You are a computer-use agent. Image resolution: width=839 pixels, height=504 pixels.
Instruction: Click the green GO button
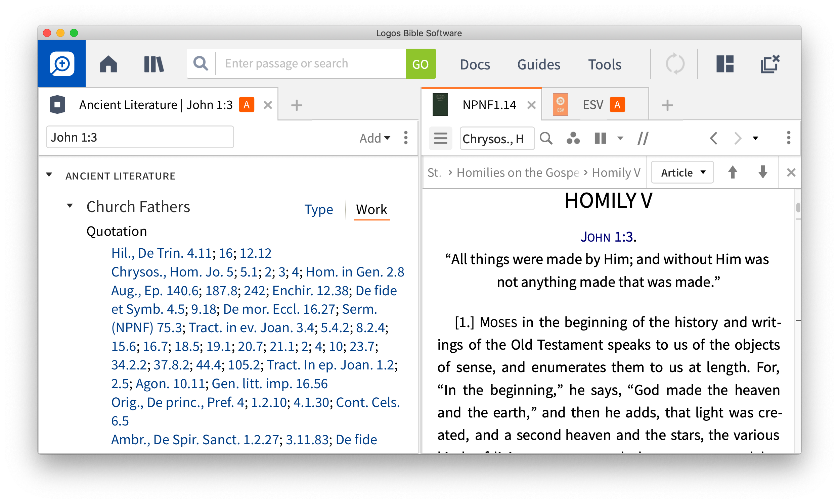pos(421,64)
